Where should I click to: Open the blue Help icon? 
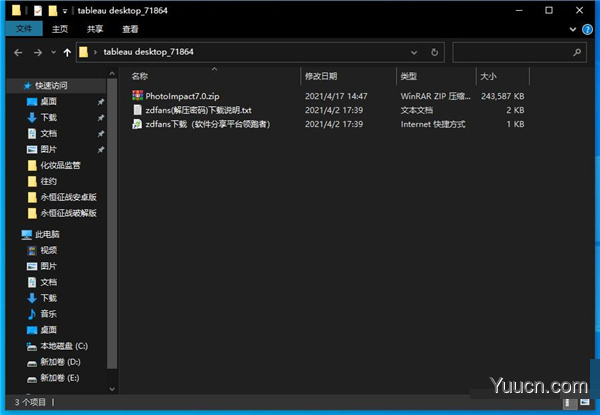587,29
